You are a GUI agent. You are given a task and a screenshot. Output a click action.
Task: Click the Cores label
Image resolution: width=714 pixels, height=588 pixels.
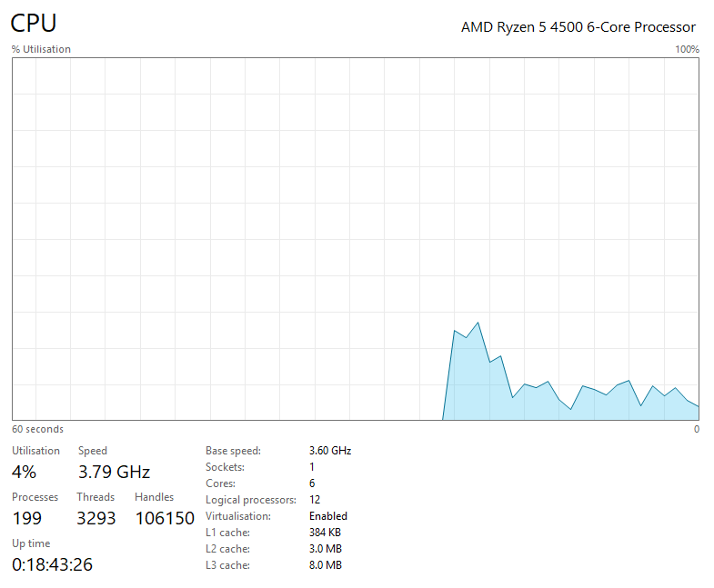tap(221, 483)
